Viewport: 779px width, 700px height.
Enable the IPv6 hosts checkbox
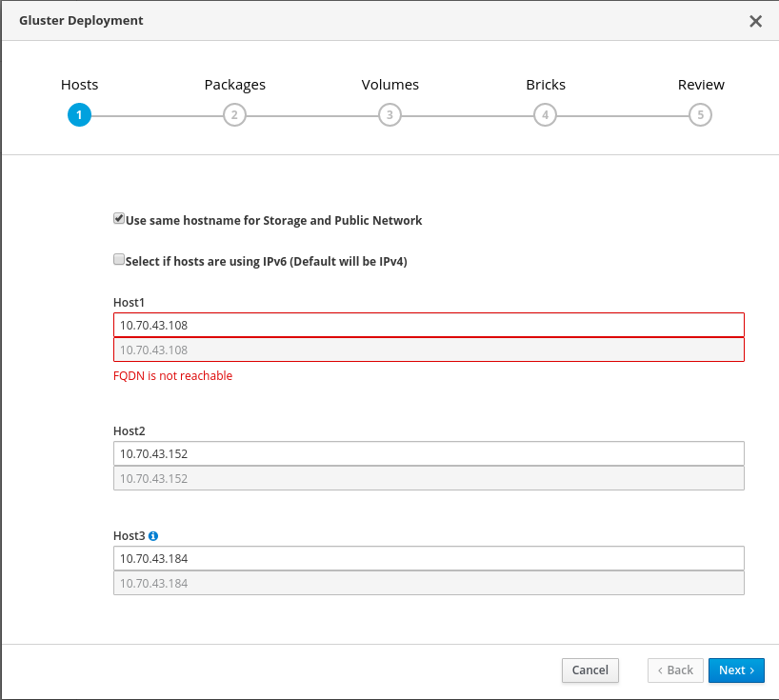[x=119, y=259]
